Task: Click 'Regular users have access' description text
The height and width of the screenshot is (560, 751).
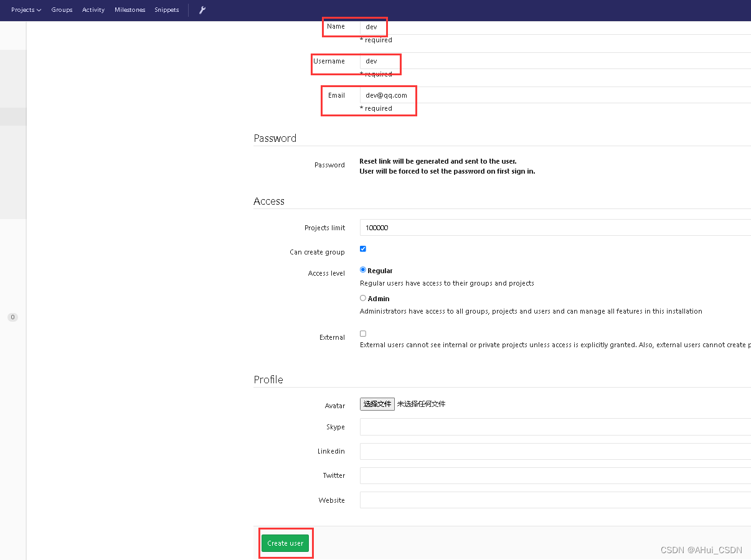Action: click(x=447, y=283)
